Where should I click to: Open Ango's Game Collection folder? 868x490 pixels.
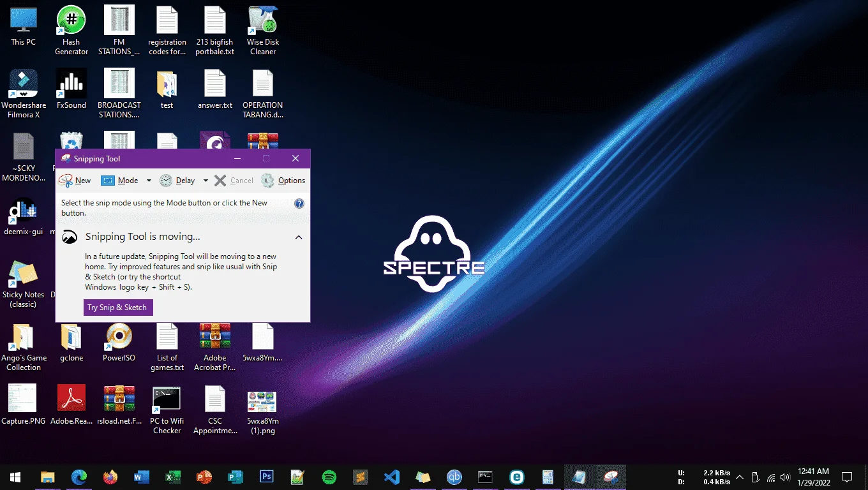(24, 347)
